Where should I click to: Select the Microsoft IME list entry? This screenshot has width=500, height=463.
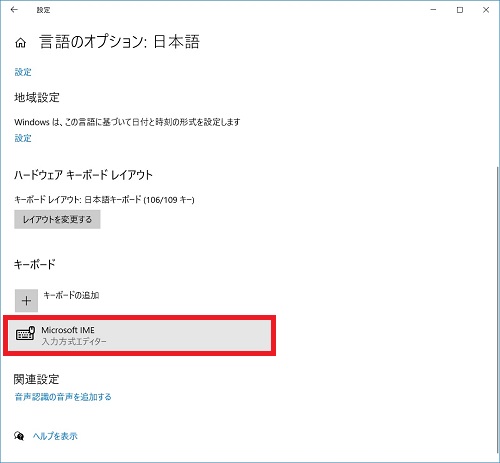(139, 335)
